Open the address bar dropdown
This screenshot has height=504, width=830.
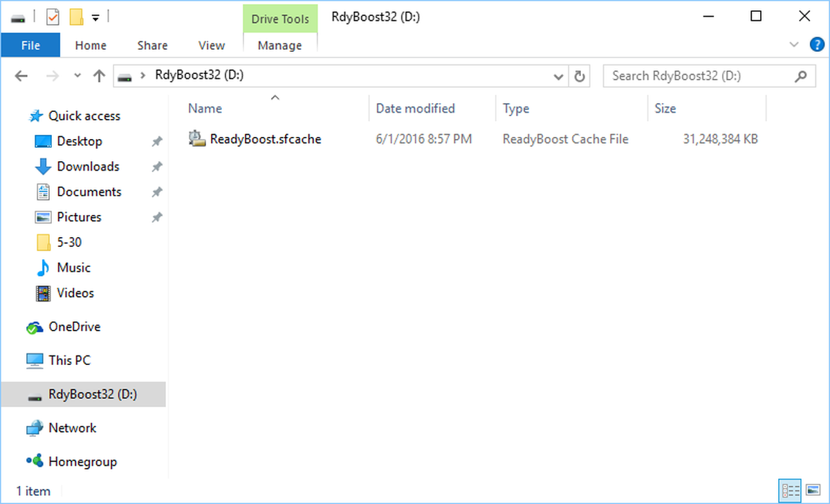tap(558, 76)
